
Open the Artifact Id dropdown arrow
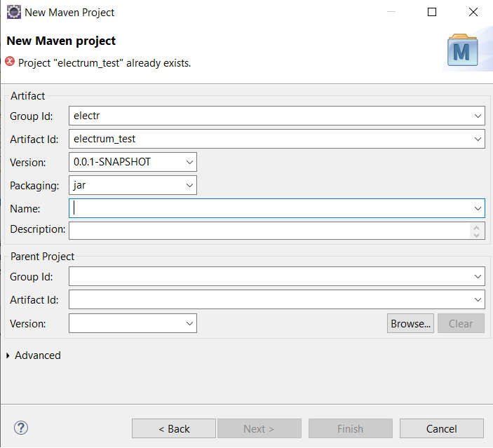tap(478, 139)
